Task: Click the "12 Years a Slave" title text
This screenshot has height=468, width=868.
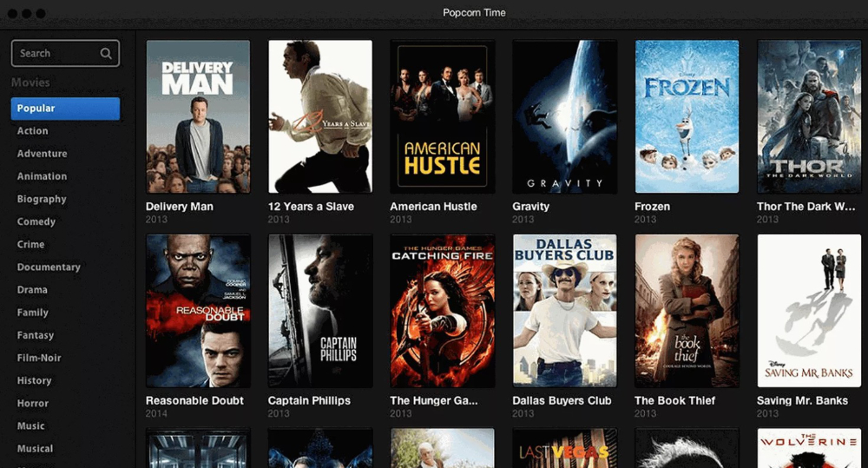Action: [x=311, y=207]
